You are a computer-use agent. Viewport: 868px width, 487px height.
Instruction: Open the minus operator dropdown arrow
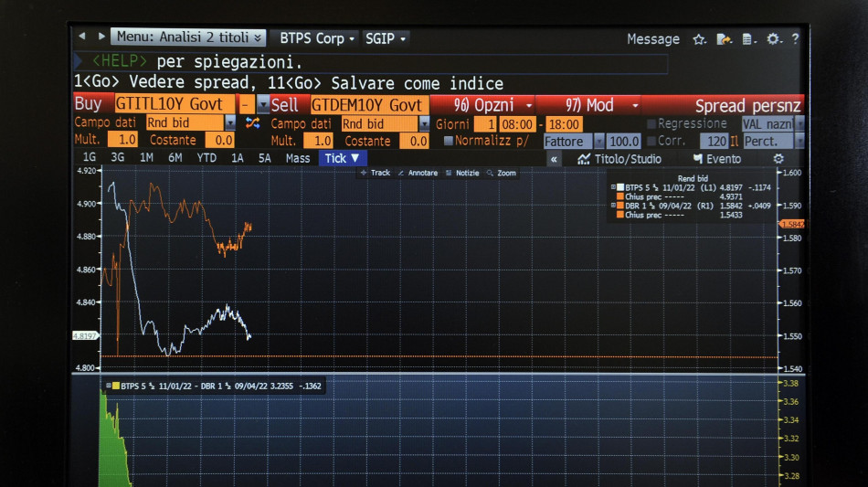tap(263, 104)
